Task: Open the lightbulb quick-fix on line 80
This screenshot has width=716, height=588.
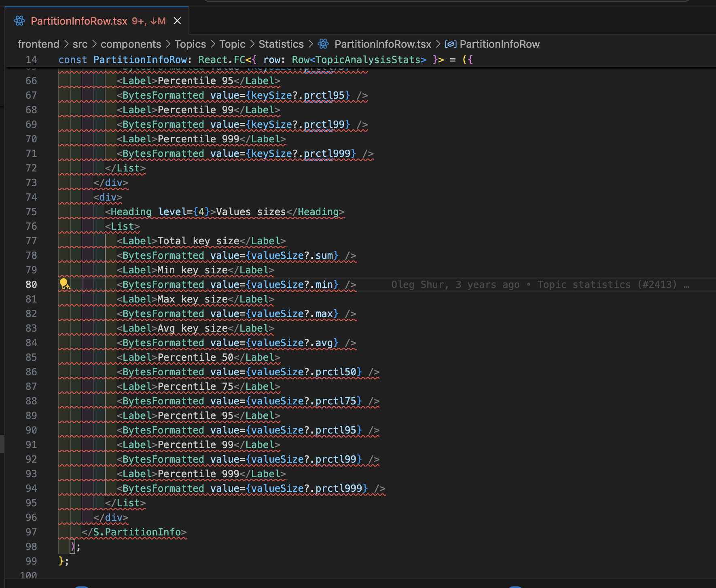Action: (x=64, y=284)
